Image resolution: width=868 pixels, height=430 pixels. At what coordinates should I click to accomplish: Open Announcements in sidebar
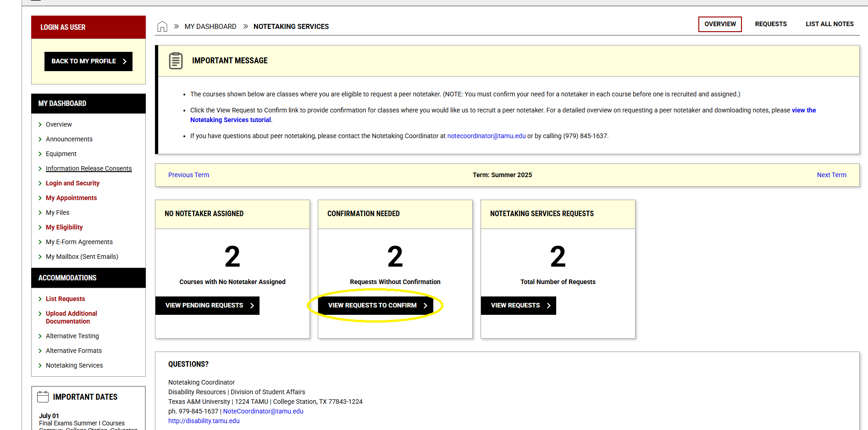(x=69, y=139)
